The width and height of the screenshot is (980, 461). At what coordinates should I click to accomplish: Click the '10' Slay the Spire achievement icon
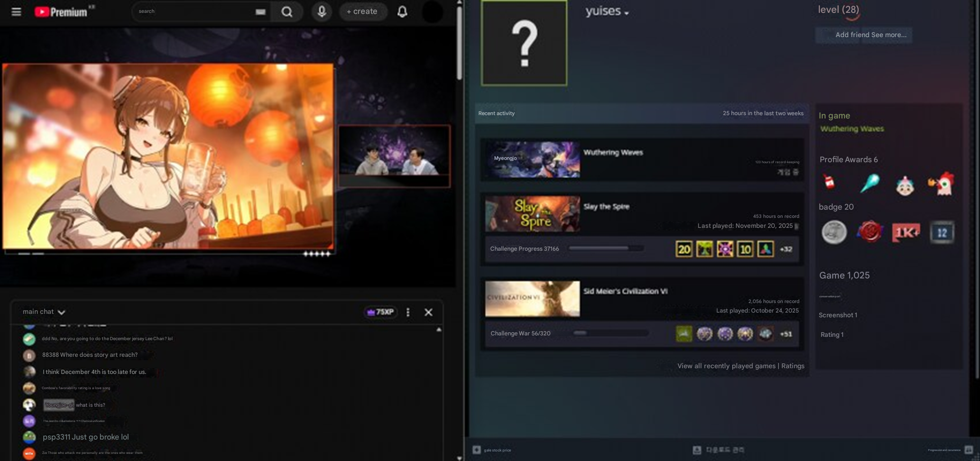click(x=746, y=249)
